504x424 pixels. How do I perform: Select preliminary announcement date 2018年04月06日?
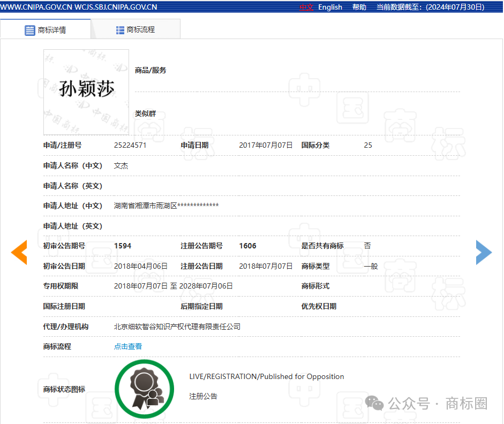point(141,266)
